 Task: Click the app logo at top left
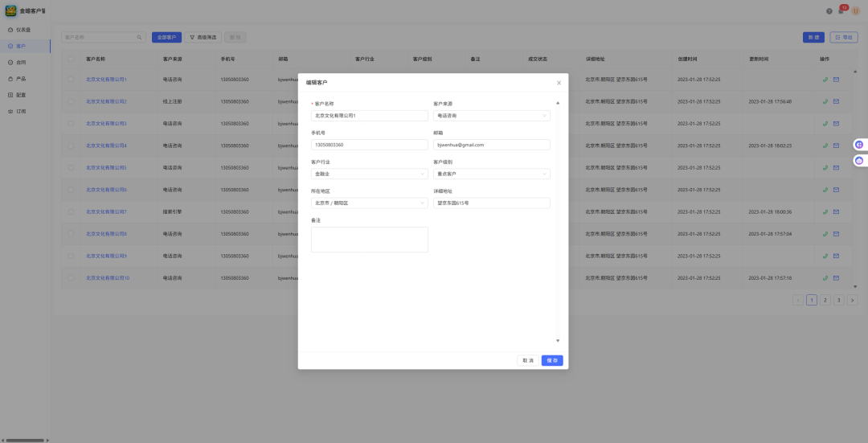click(x=10, y=10)
